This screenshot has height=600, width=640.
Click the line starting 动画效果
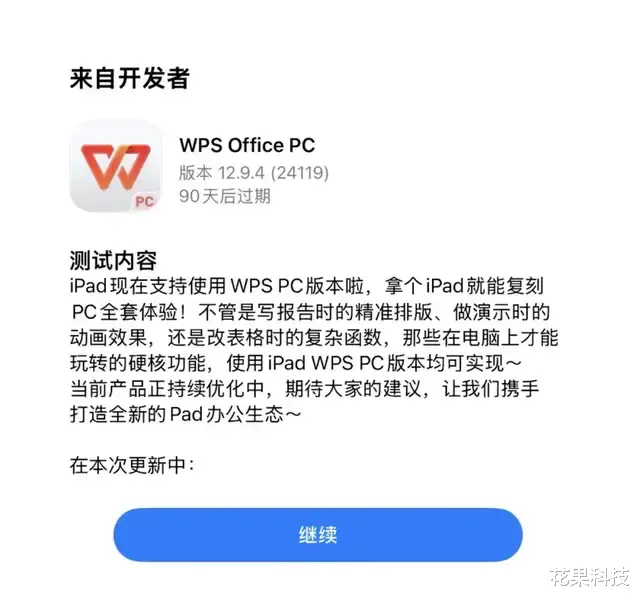pos(314,338)
